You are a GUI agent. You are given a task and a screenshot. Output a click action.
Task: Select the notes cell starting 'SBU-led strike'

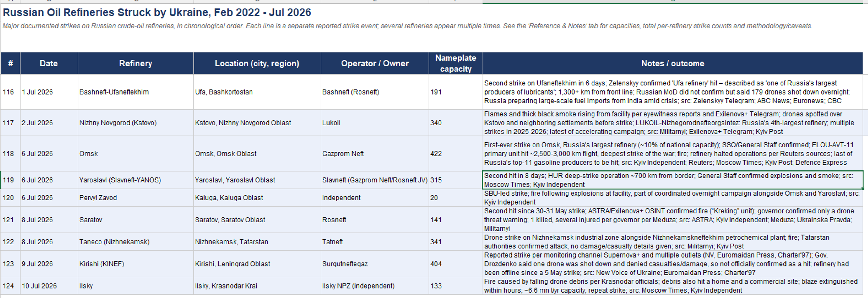(x=672, y=198)
